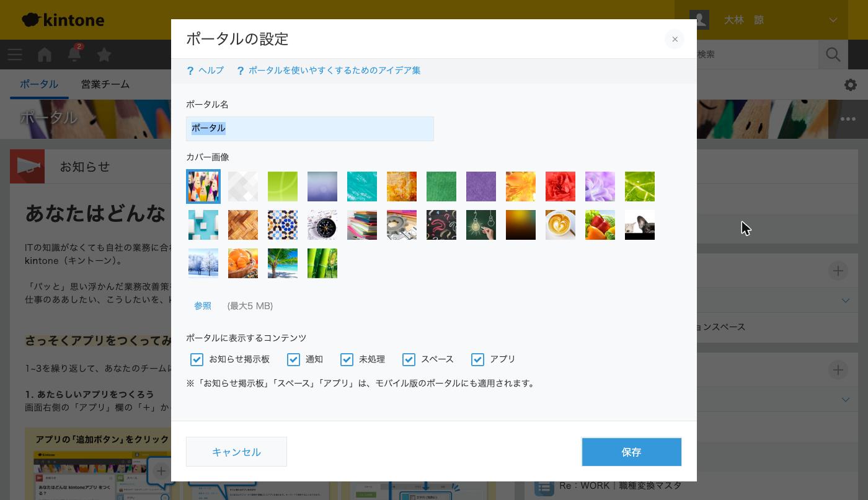Screen dimensions: 868x500
Task: Toggle お知らせ掲示板 checkbox
Action: click(197, 359)
